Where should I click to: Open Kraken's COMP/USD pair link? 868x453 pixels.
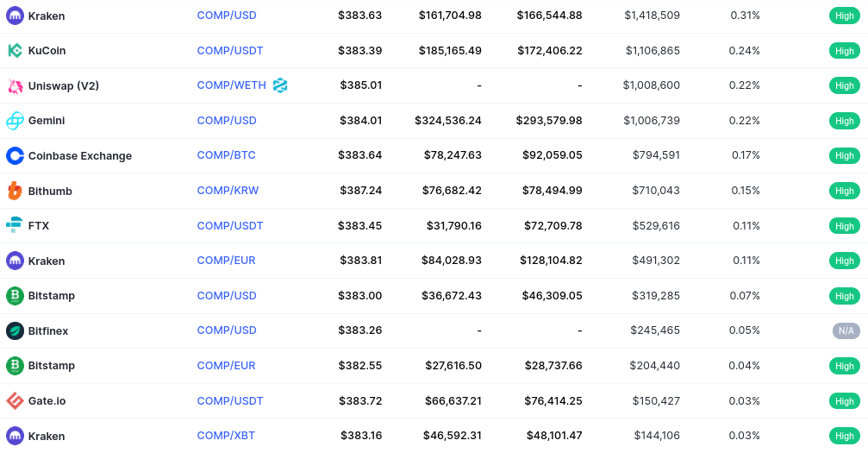(227, 16)
